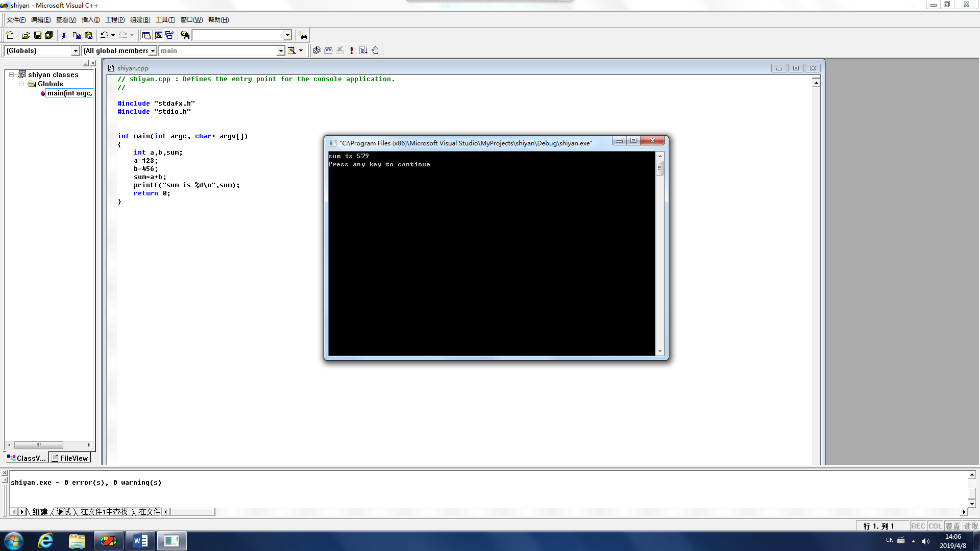Open Word from the taskbar

click(x=140, y=541)
